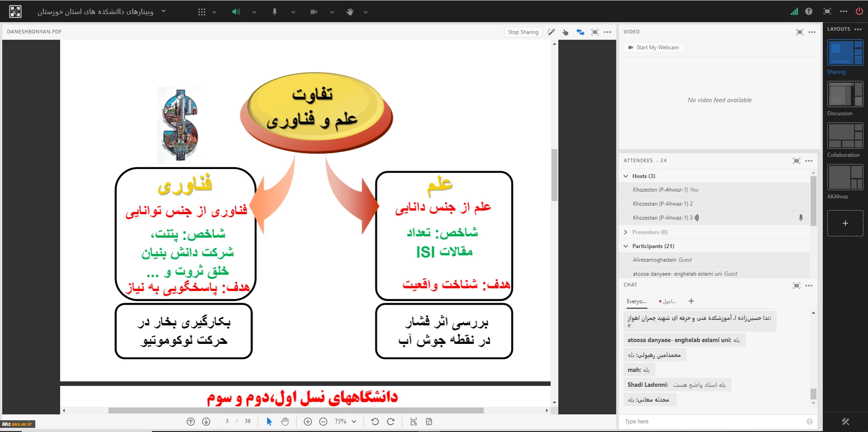The height and width of the screenshot is (432, 868).
Task: Switch to the Everyone chat tab
Action: point(637,301)
